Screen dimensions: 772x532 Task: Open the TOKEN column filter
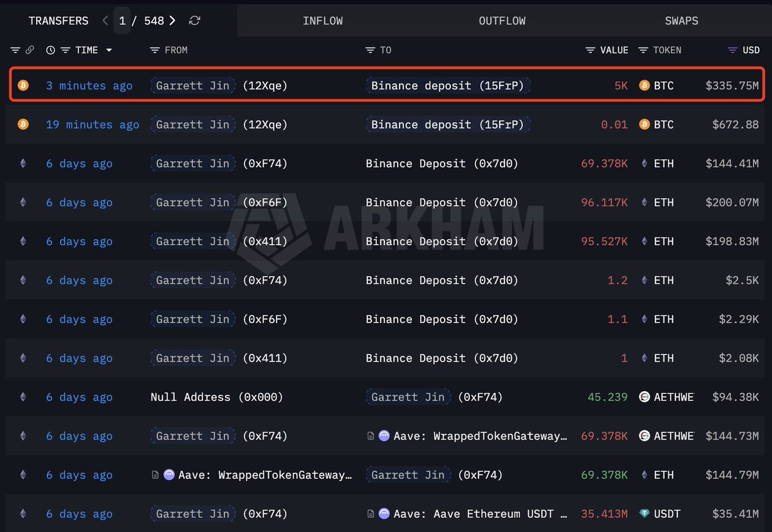pyautogui.click(x=643, y=50)
